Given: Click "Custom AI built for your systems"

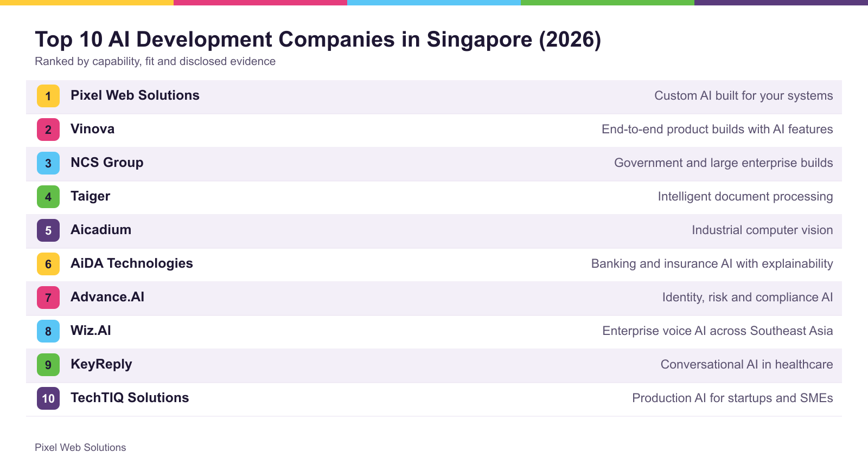Looking at the screenshot, I should click(x=744, y=96).
